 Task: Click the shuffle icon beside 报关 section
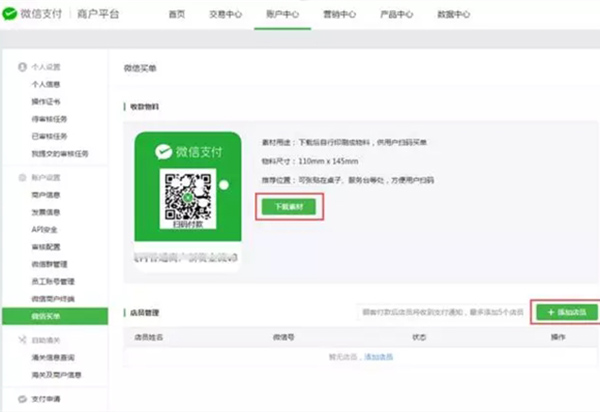(22, 340)
